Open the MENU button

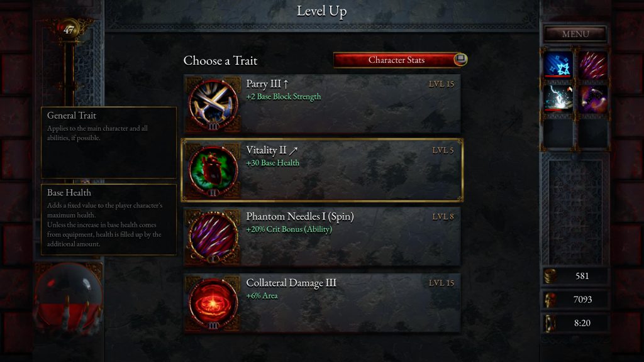coord(575,34)
